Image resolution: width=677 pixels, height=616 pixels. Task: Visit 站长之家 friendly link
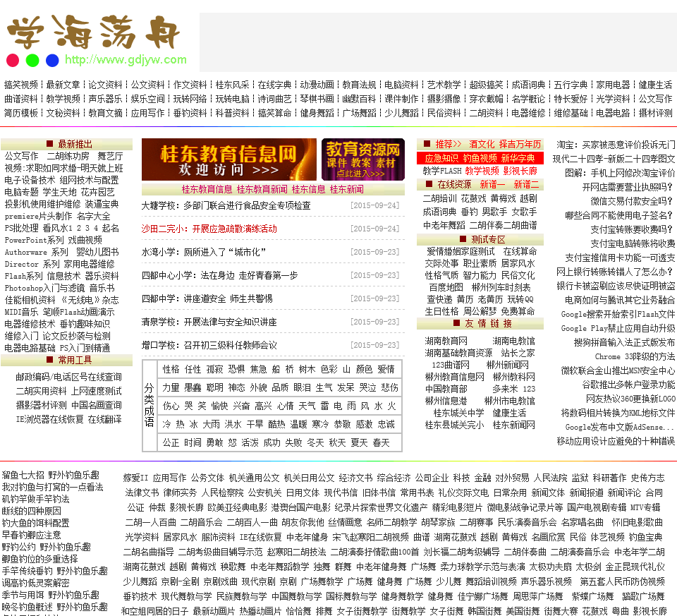[x=518, y=353]
